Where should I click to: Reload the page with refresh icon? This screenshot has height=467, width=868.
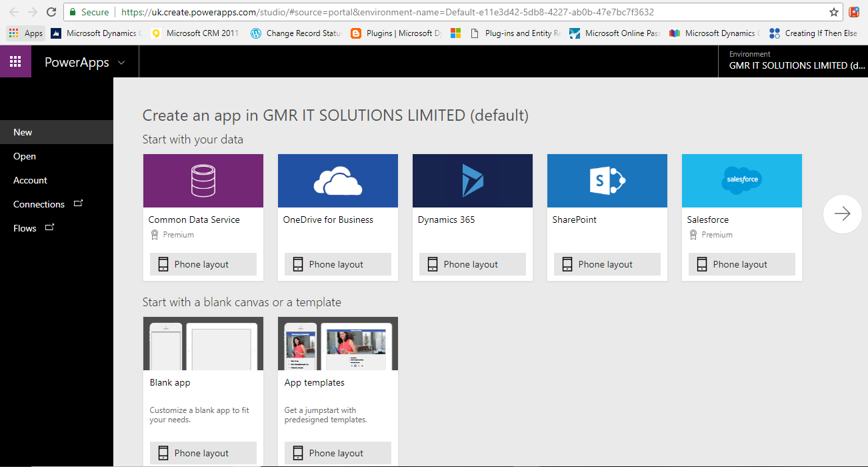(51, 12)
